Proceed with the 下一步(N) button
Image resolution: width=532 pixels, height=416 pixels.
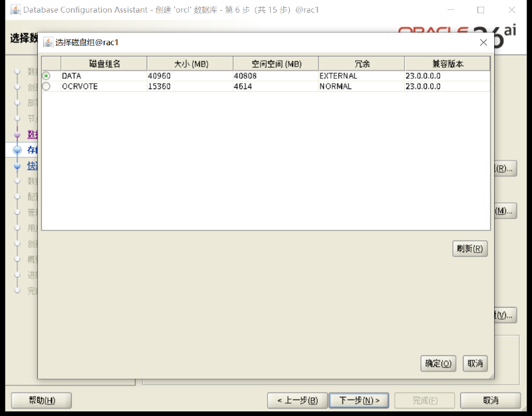tap(359, 401)
